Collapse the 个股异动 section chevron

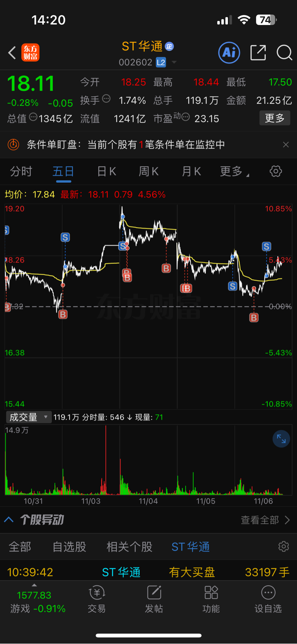9,520
